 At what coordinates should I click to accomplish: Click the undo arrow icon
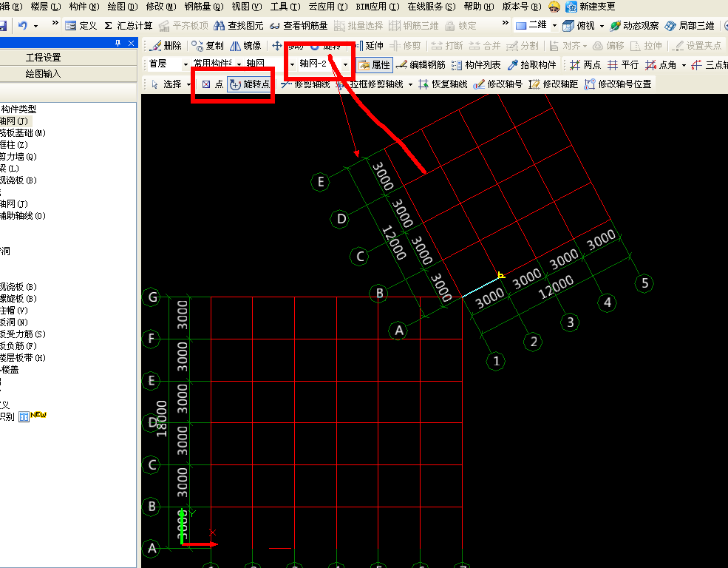click(x=22, y=26)
